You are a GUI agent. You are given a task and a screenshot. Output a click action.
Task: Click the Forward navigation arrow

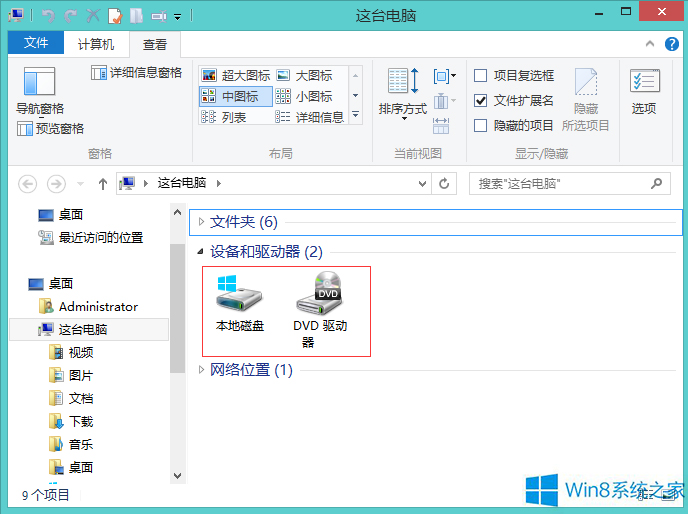click(56, 183)
